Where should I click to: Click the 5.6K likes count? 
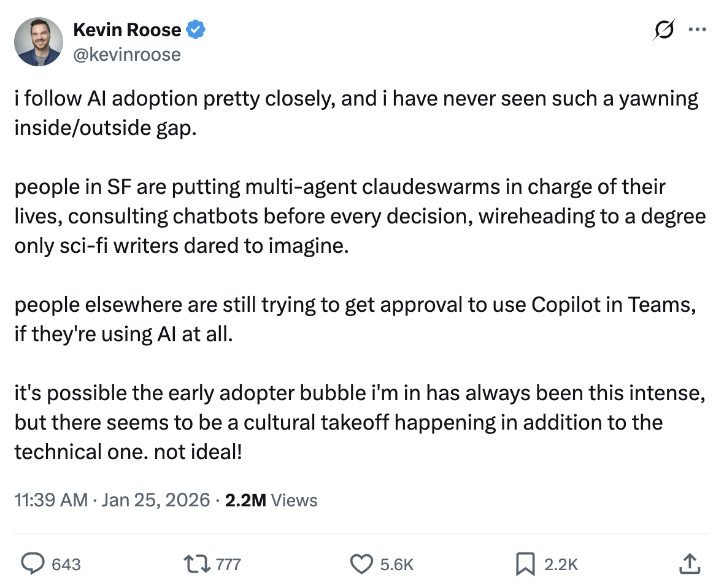click(x=397, y=564)
